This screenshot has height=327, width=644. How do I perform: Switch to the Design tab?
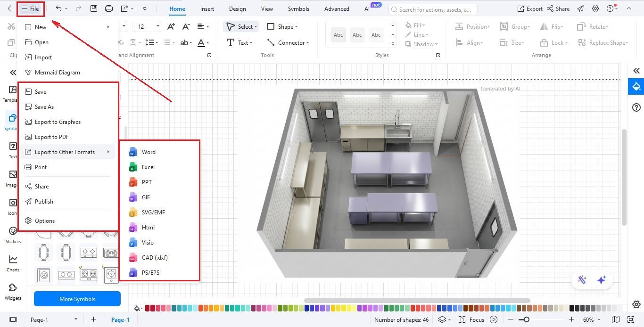pos(237,8)
